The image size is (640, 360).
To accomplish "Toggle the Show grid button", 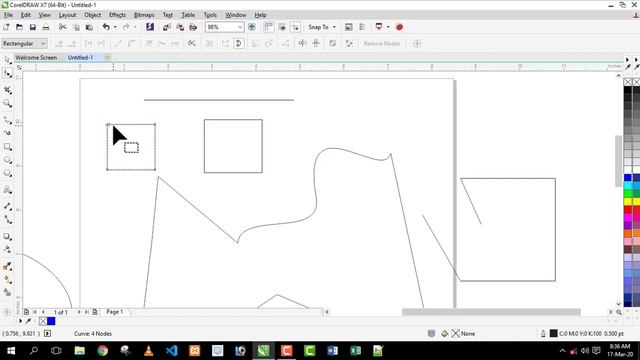I will click(x=282, y=27).
